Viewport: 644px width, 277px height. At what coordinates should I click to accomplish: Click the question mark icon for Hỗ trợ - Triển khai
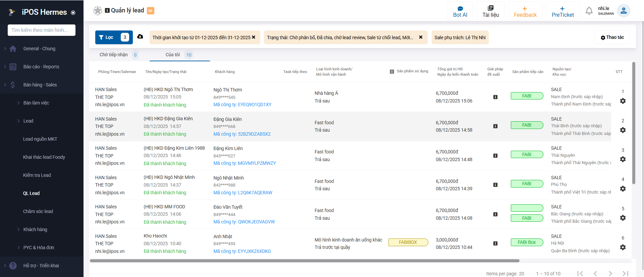[x=13, y=266]
